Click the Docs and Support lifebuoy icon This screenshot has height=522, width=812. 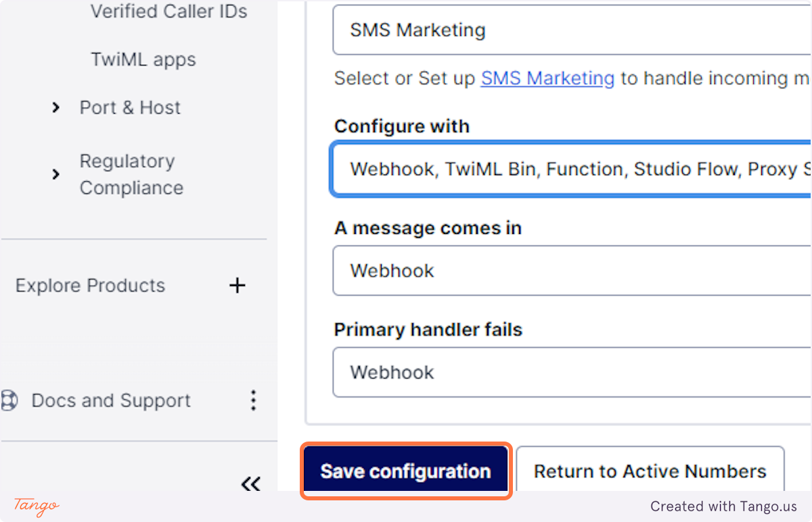(9, 400)
